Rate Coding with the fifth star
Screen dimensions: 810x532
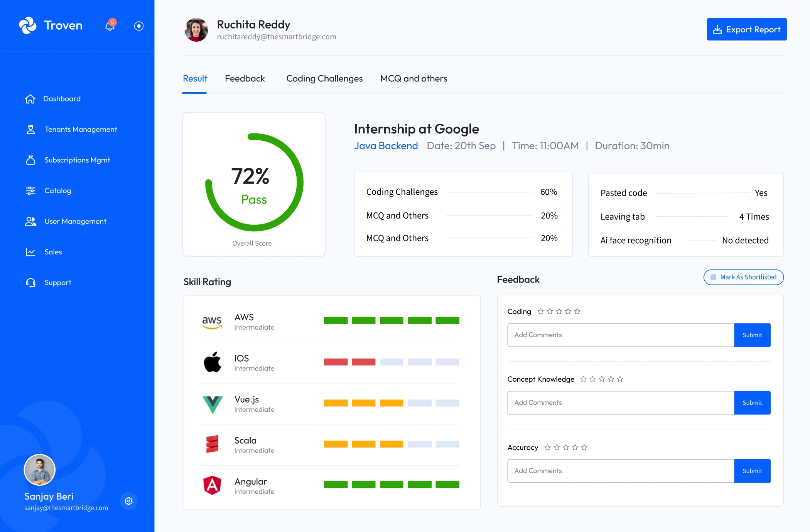[x=577, y=311]
